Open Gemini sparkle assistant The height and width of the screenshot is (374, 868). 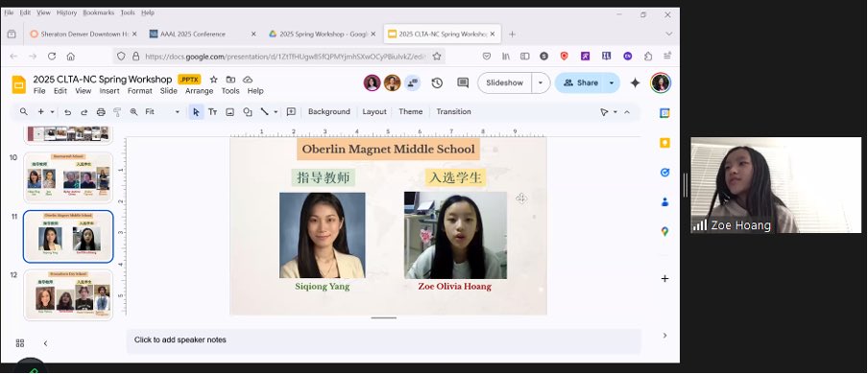[635, 83]
